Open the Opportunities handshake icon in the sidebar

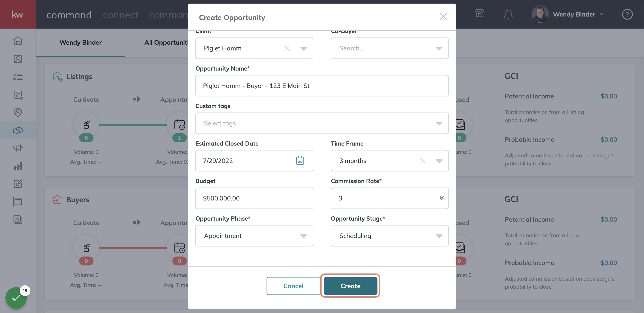(x=18, y=130)
